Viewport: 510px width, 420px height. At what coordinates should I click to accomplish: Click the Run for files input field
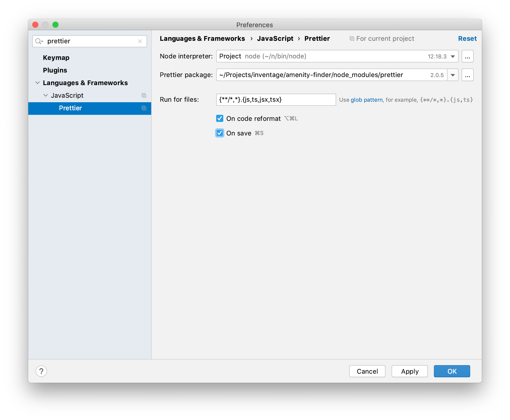click(x=275, y=99)
